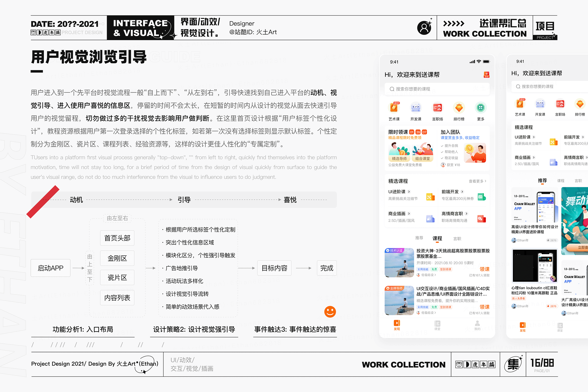Open UI进阶课 chevron in left phone

[409, 192]
